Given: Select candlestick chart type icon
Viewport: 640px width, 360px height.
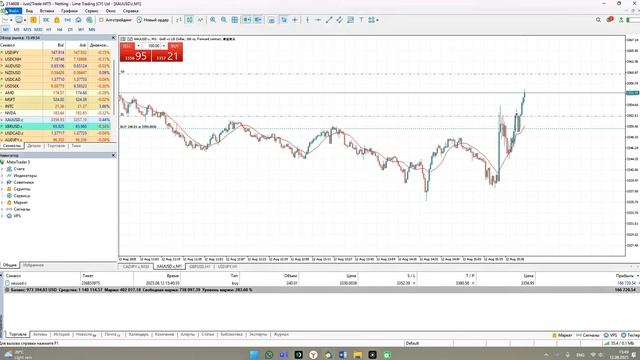Looking at the screenshot, I should pyautogui.click(x=189, y=20).
